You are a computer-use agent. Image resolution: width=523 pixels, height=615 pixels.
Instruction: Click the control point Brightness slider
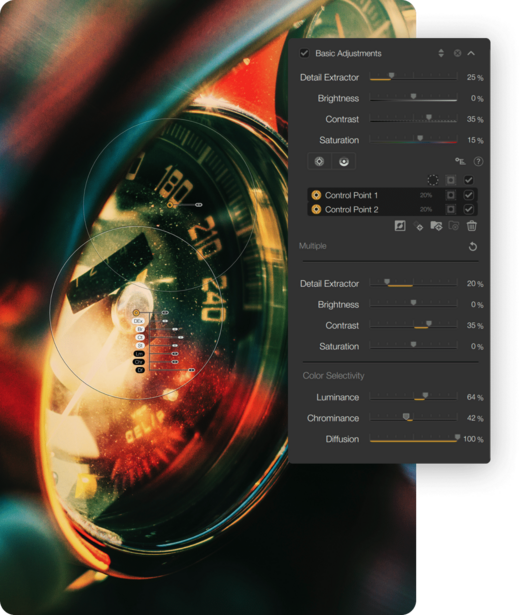(414, 304)
